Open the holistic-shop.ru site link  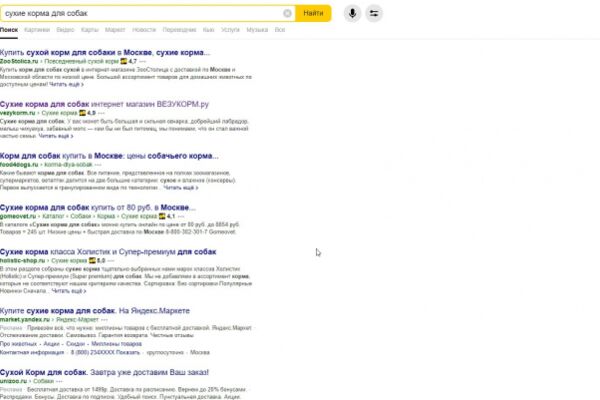[23, 261]
